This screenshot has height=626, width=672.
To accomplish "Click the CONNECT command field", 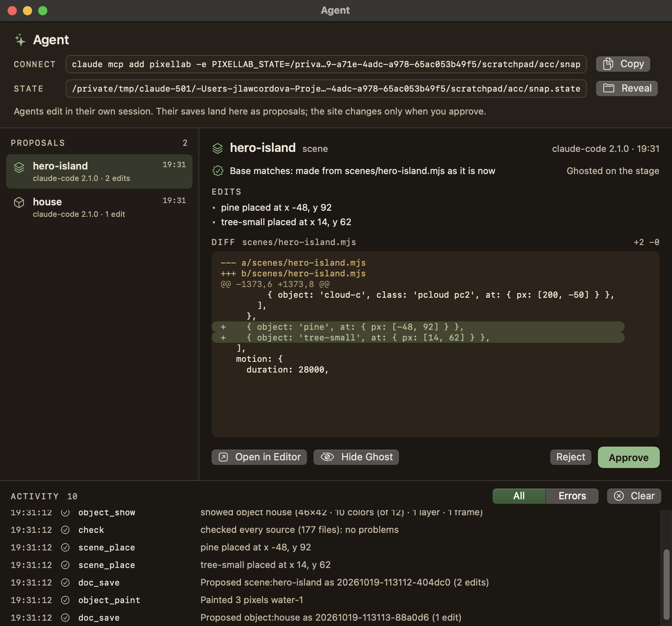I will coord(326,64).
